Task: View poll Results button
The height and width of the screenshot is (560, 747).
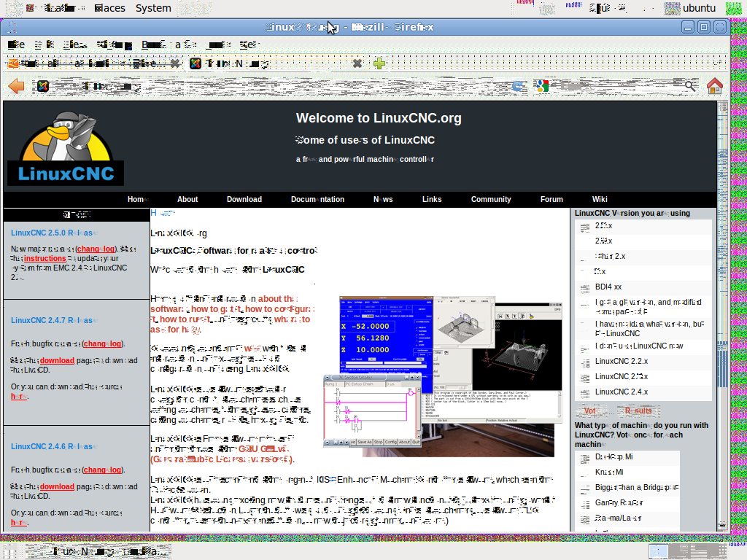Action: pos(639,411)
